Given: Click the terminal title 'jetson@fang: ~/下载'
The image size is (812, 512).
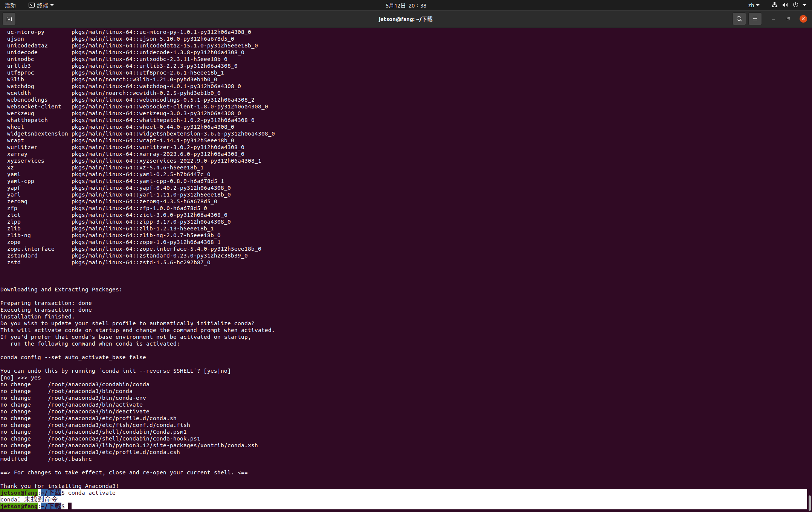Looking at the screenshot, I should (406, 19).
